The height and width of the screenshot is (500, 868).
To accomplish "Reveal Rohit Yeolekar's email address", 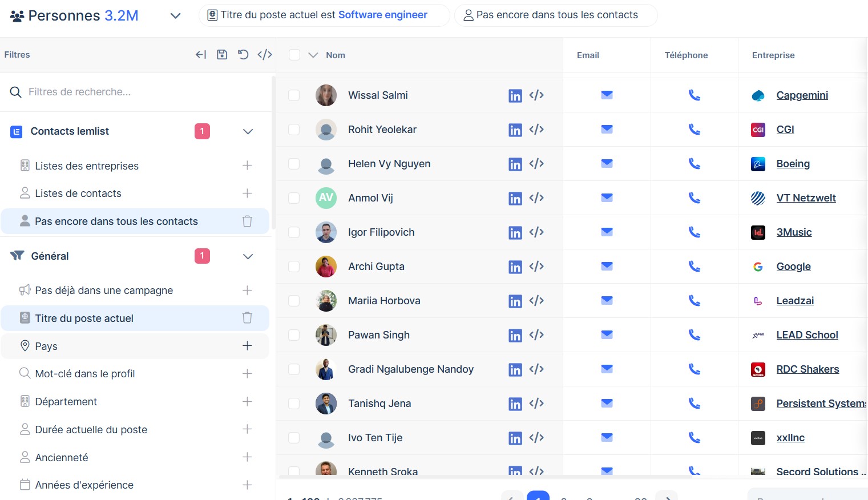I will 607,130.
